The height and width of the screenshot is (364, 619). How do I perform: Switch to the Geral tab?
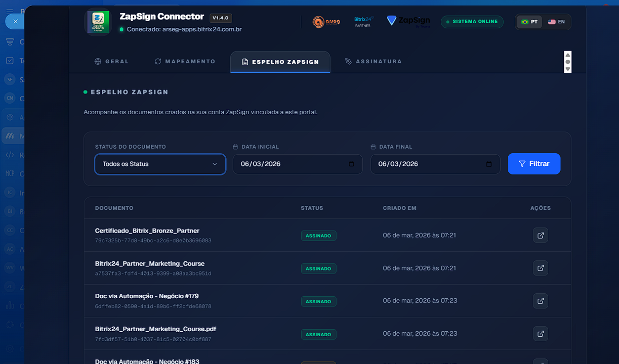tap(112, 62)
